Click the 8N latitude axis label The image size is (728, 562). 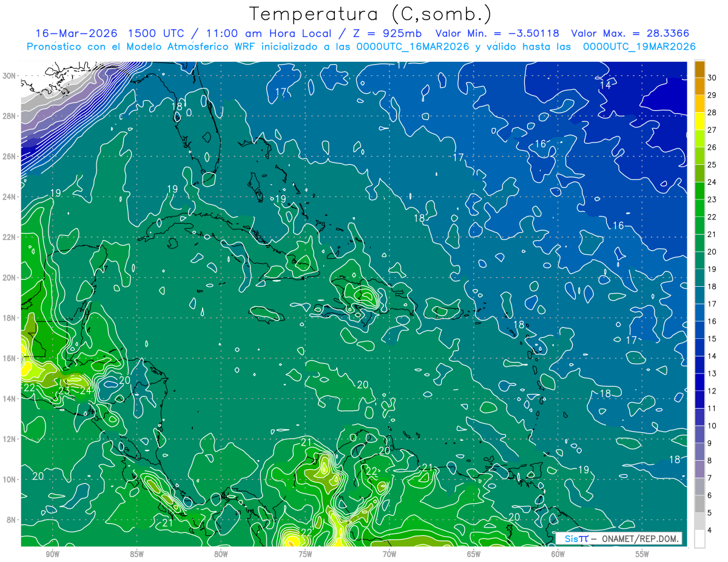coord(12,520)
